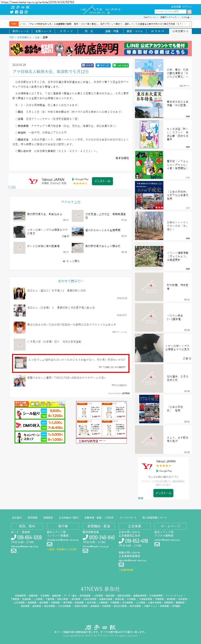Viewport: 201px width, 644px height.
Task: Expand the 広告 marker below PayPay ad
Action: (12, 187)
